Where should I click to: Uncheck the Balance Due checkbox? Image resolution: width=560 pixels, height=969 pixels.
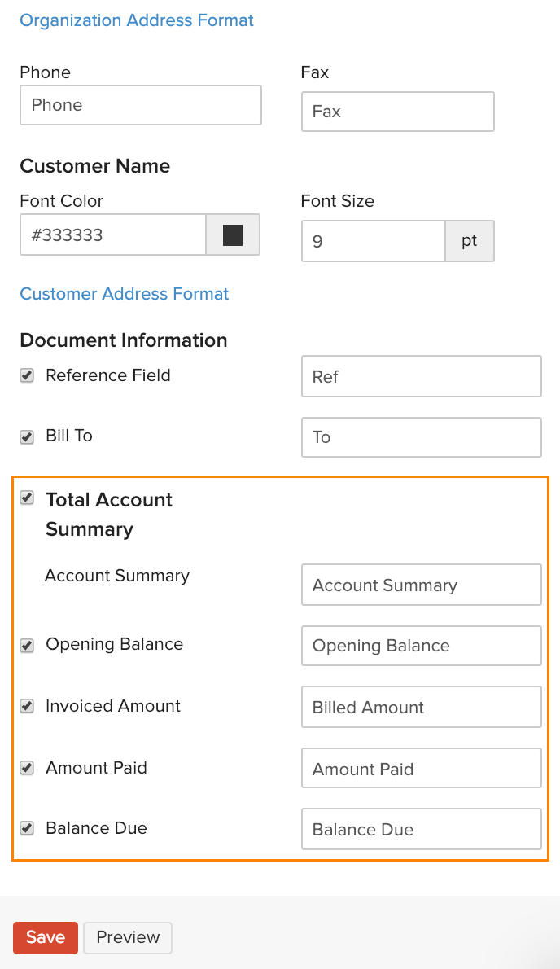27,828
